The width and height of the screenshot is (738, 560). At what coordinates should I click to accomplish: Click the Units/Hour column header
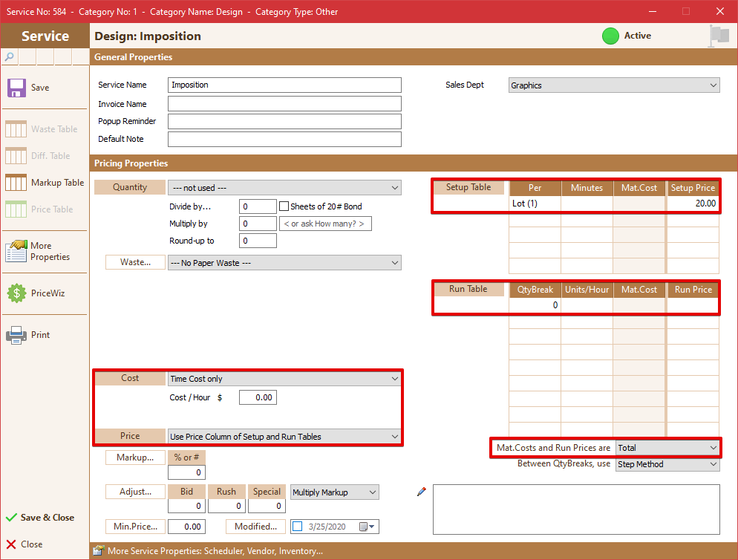(587, 290)
